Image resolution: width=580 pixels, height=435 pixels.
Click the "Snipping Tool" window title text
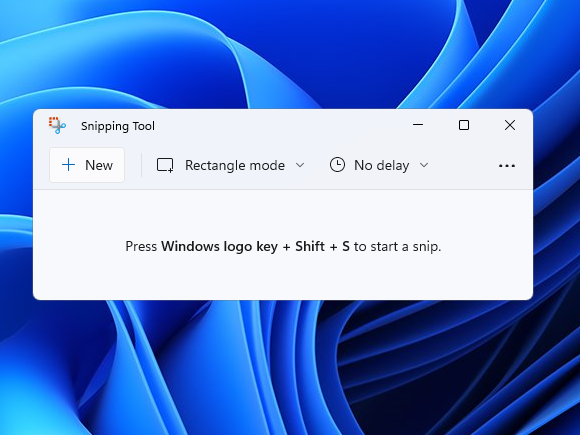118,126
